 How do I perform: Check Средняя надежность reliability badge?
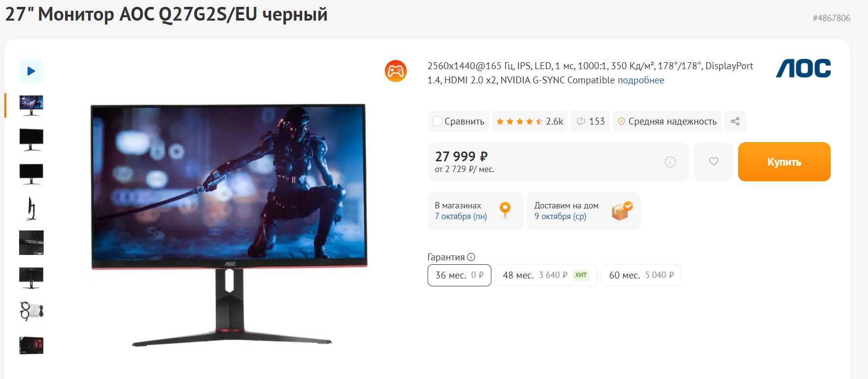(667, 121)
